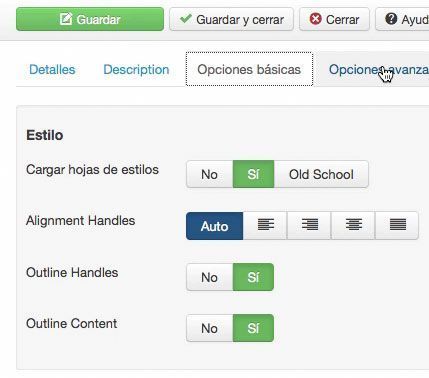The width and height of the screenshot is (429, 378).
Task: Set Cargar hojas de estilos to No
Action: click(x=209, y=174)
